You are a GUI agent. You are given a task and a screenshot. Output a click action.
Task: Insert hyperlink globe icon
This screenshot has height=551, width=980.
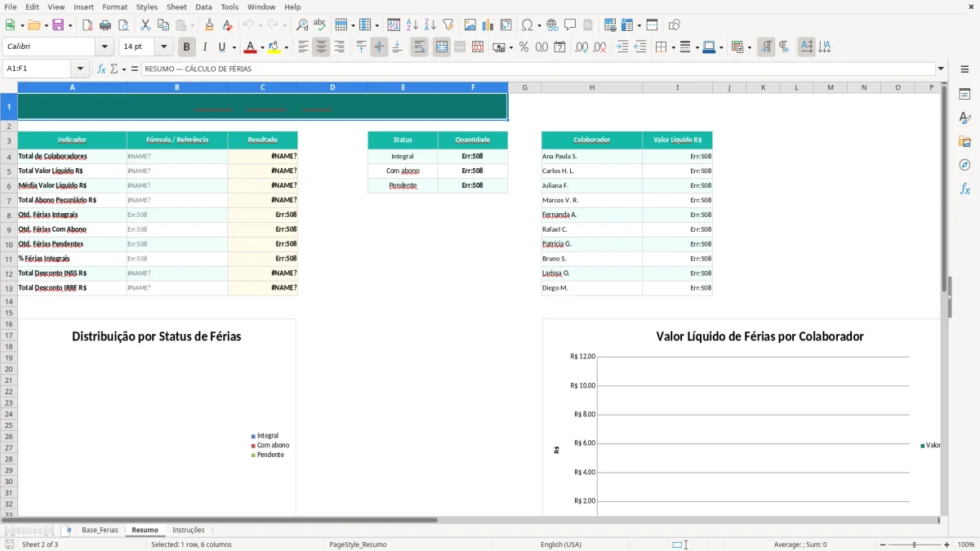point(552,25)
